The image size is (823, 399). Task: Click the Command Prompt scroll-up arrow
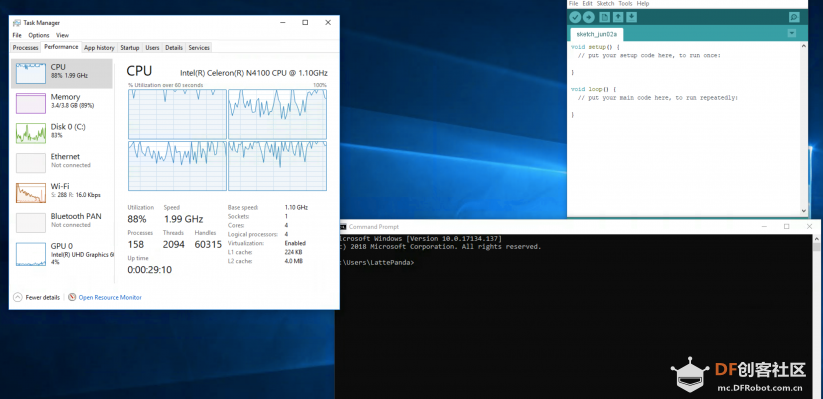816,239
